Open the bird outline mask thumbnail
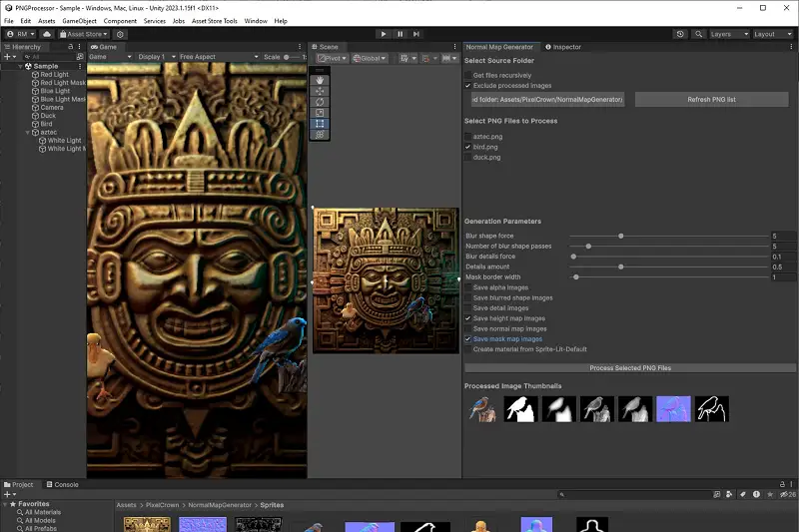The image size is (799, 532). 711,409
